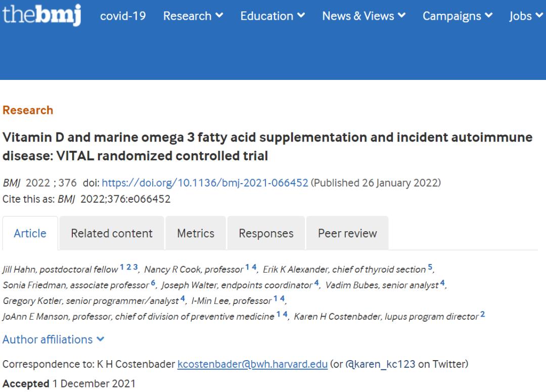Switch to the Responses tab
546x392 pixels.
266,233
